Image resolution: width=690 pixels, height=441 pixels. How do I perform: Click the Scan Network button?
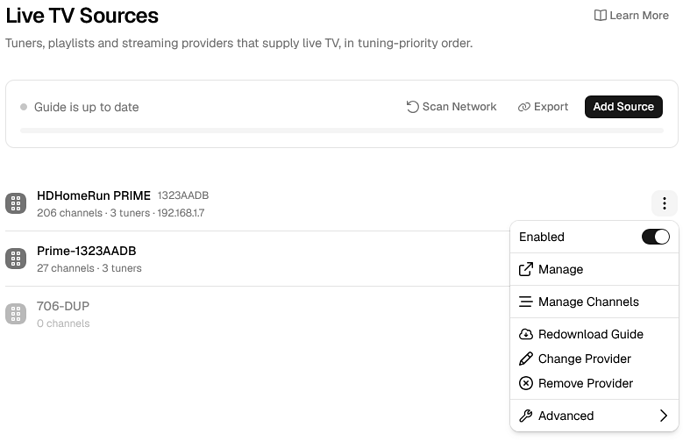click(x=451, y=107)
